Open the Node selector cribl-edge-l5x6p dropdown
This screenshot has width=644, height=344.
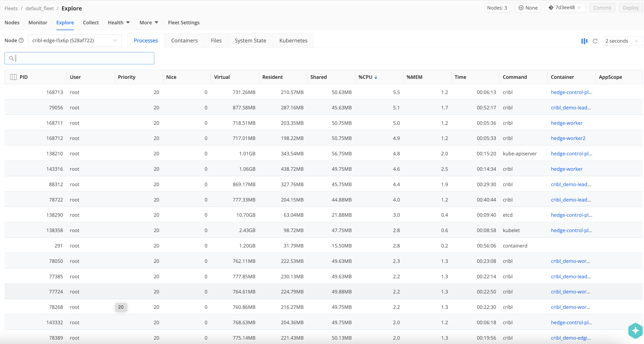coord(74,41)
